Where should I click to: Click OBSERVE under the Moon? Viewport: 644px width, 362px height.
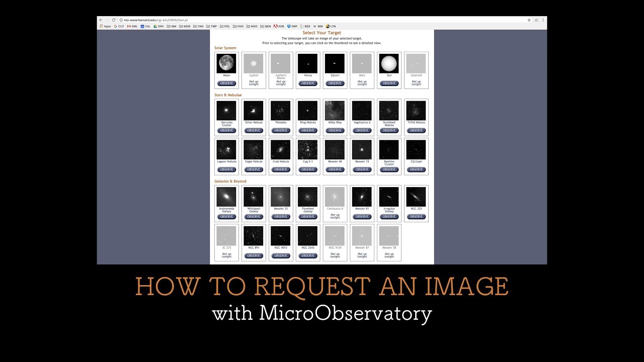[x=226, y=83]
